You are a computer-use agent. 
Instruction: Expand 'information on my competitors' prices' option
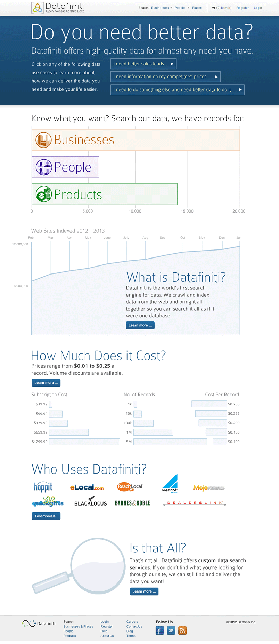coord(165,77)
